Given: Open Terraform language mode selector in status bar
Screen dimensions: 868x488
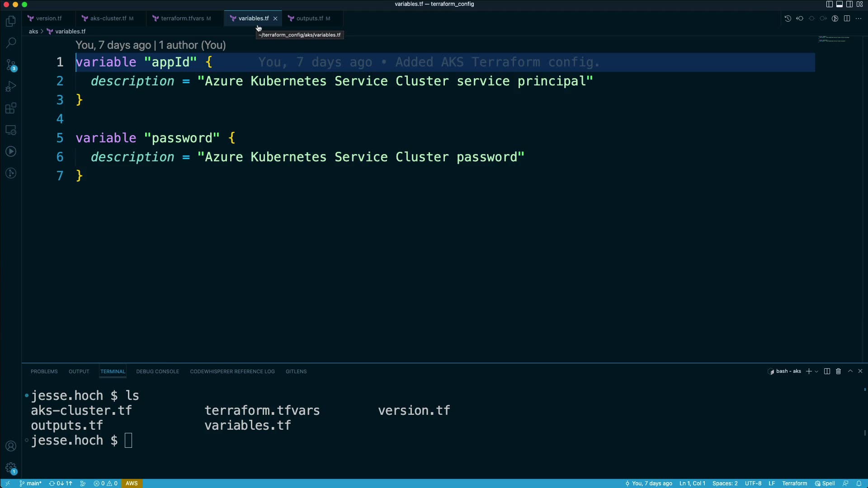Looking at the screenshot, I should click(x=794, y=483).
